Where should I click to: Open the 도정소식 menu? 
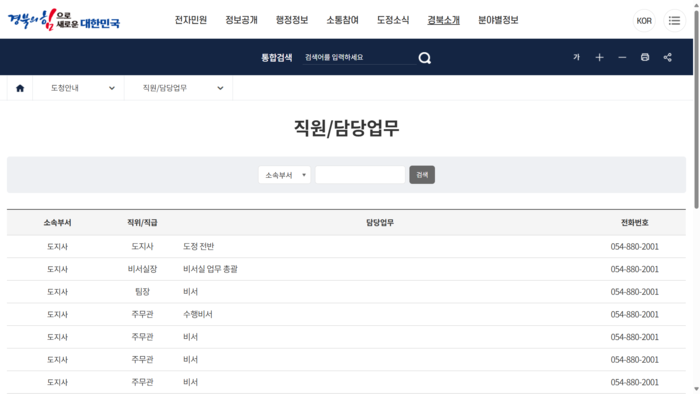393,20
